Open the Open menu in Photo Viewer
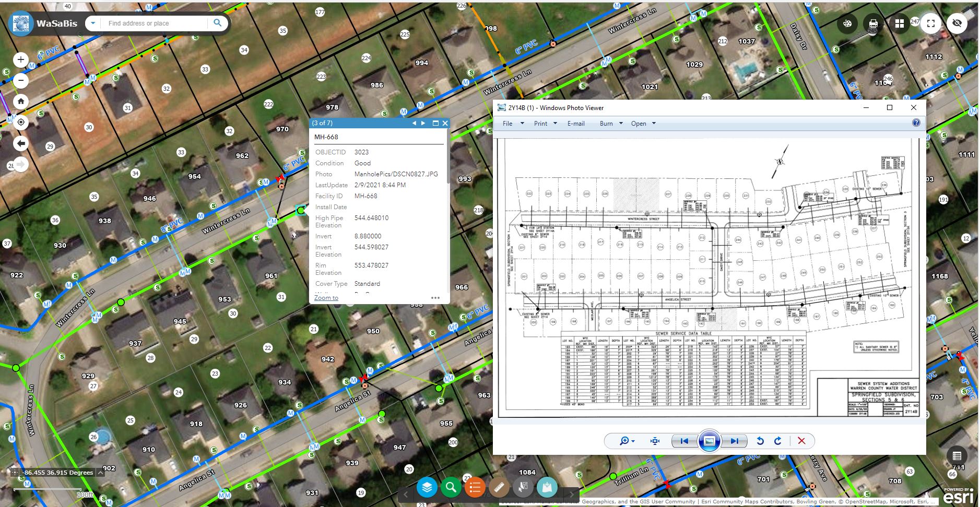Screen dimensions: 980x507 (x=643, y=124)
